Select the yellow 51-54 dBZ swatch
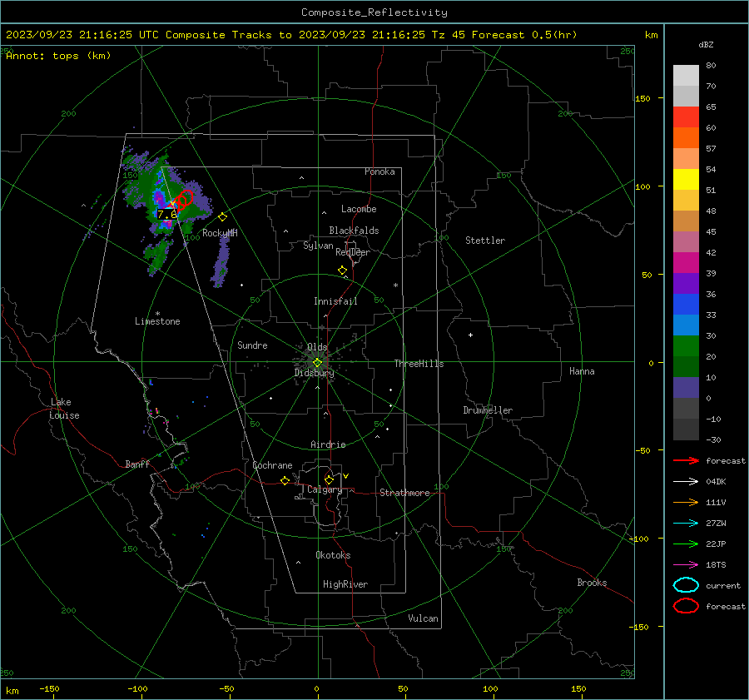Viewport: 749px width, 700px height. tap(686, 180)
